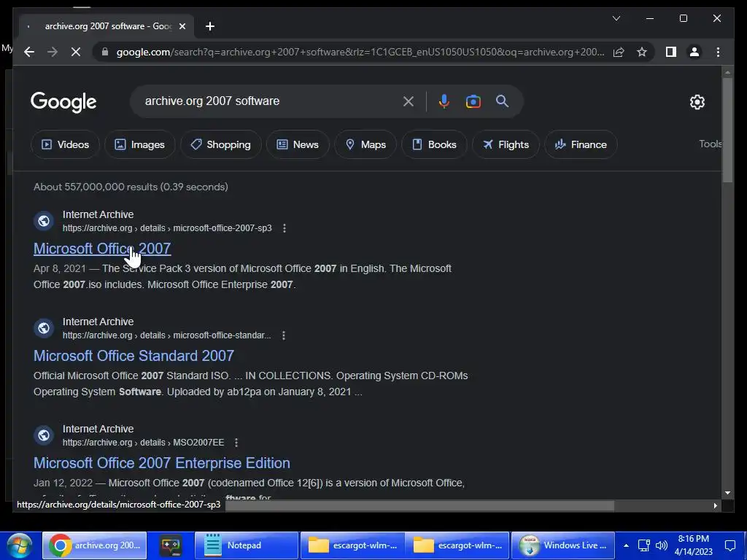Open Google quick settings gear
The image size is (747, 560).
[697, 102]
